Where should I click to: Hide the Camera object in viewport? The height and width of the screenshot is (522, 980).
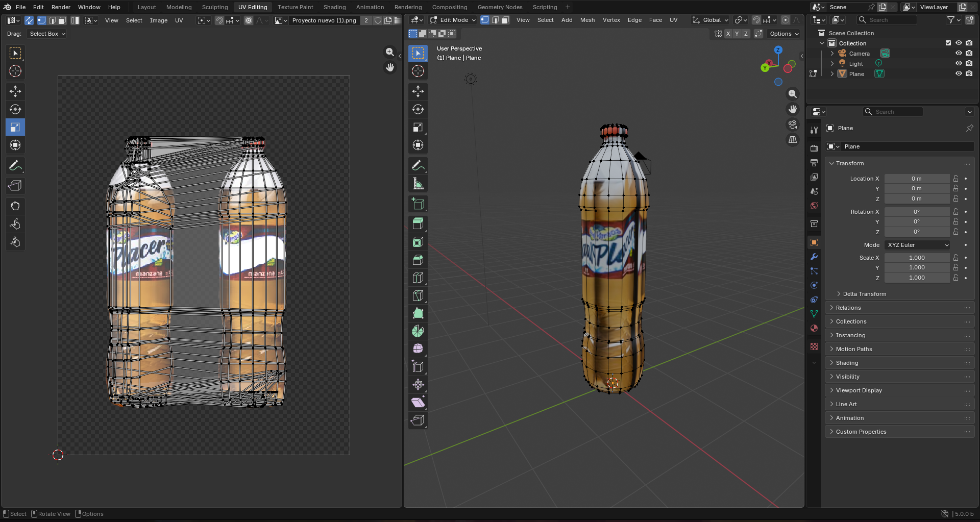click(x=959, y=53)
